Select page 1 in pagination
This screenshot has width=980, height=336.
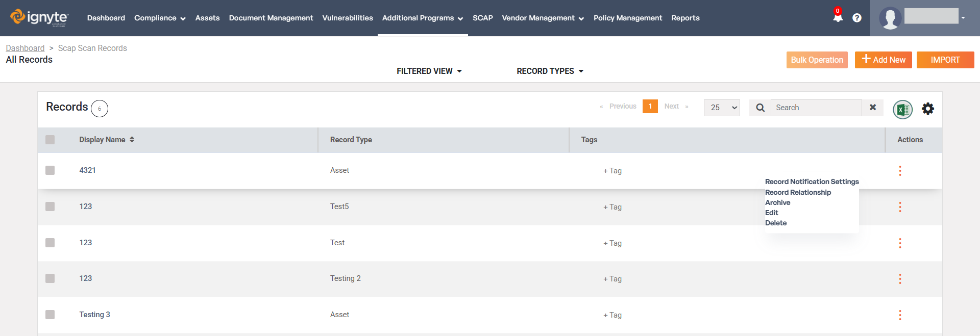[650, 106]
